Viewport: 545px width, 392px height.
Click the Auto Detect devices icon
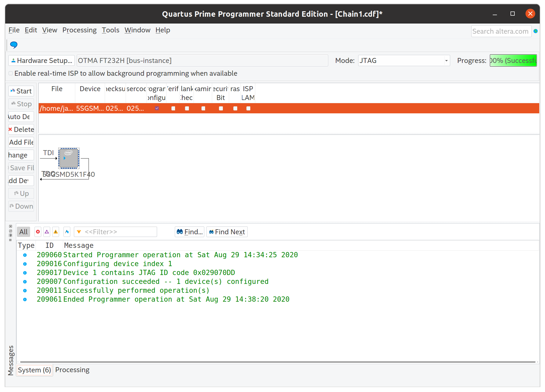pos(21,116)
